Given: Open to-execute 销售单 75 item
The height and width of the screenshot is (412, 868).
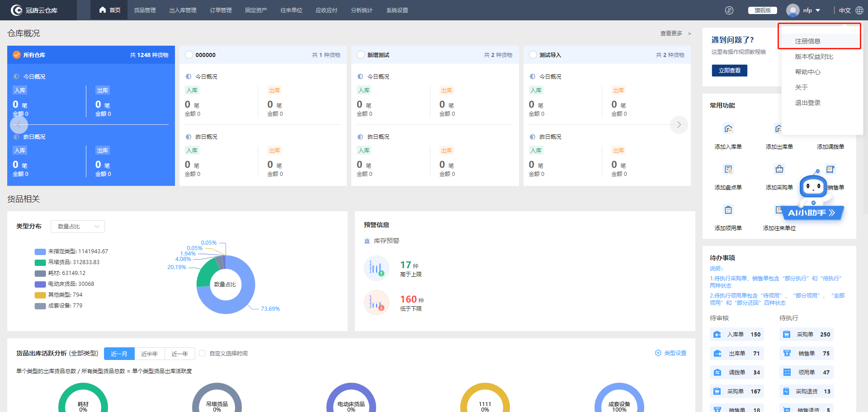Looking at the screenshot, I should pos(807,353).
